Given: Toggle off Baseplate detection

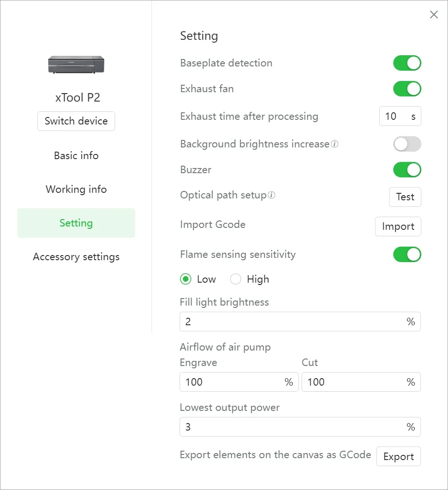Looking at the screenshot, I should point(407,63).
